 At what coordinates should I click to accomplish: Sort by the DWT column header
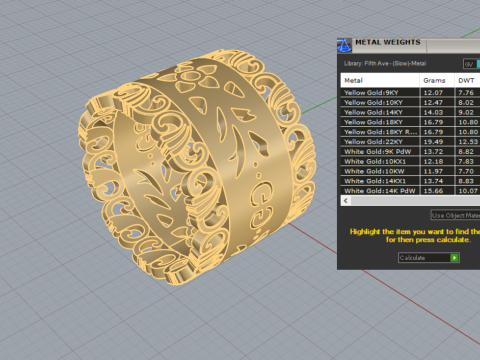coord(467,80)
